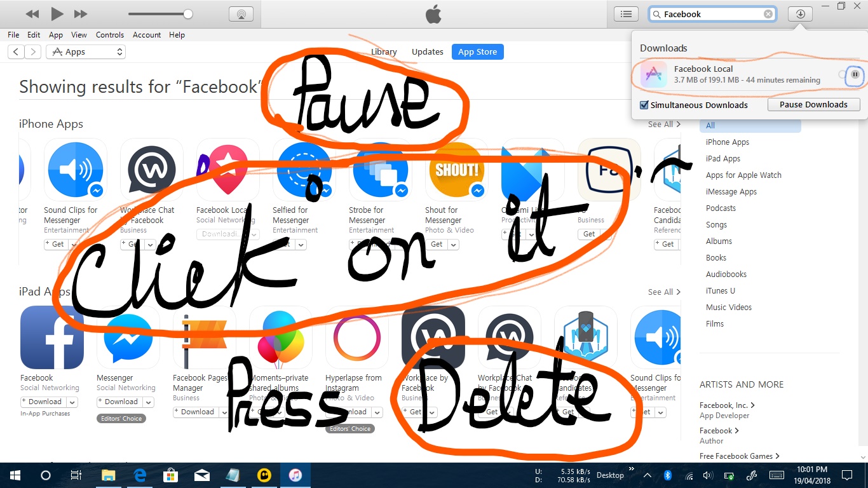
Task: Expand dropdown beside Sound Clips iPhone Get
Action: [74, 245]
